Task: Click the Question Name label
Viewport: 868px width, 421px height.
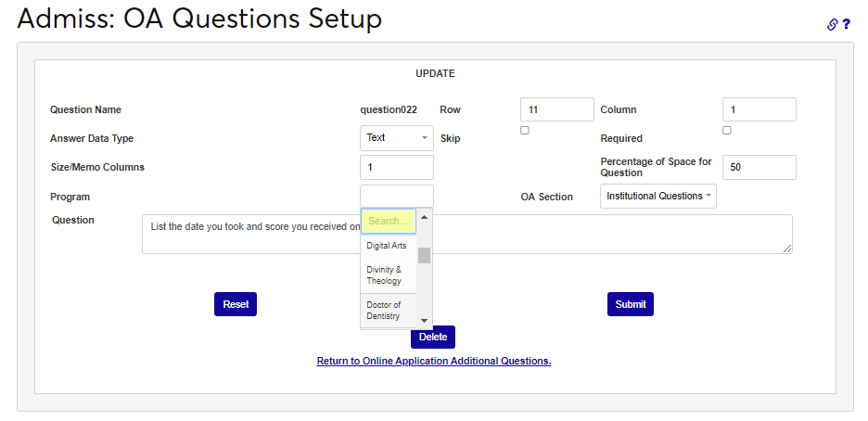Action: 86,109
